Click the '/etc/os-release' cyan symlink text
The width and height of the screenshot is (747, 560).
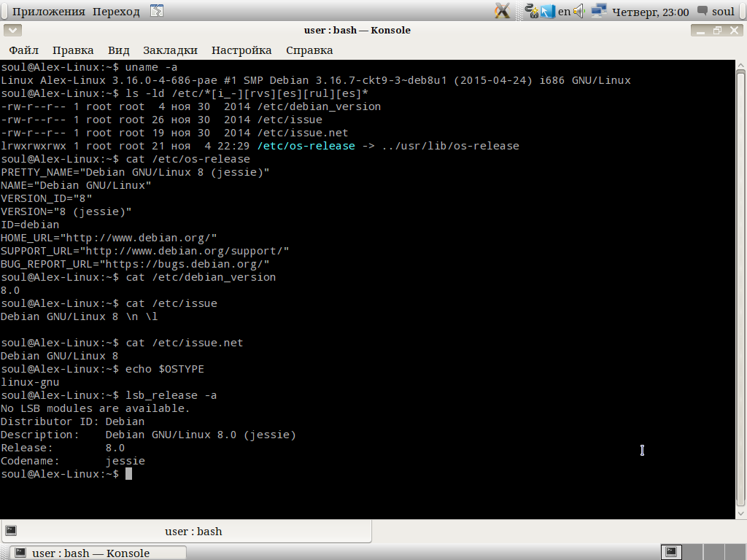click(306, 146)
